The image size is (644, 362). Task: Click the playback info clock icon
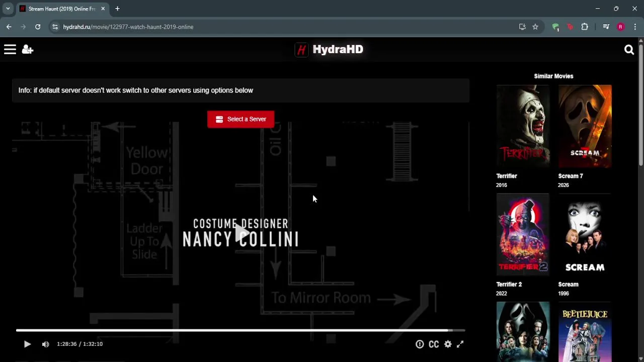(x=420, y=344)
